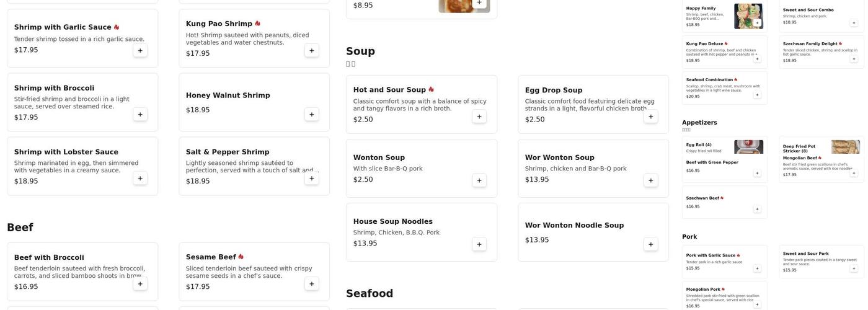The height and width of the screenshot is (310, 868).
Task: Open the Happy Family dish photo
Action: pyautogui.click(x=748, y=16)
